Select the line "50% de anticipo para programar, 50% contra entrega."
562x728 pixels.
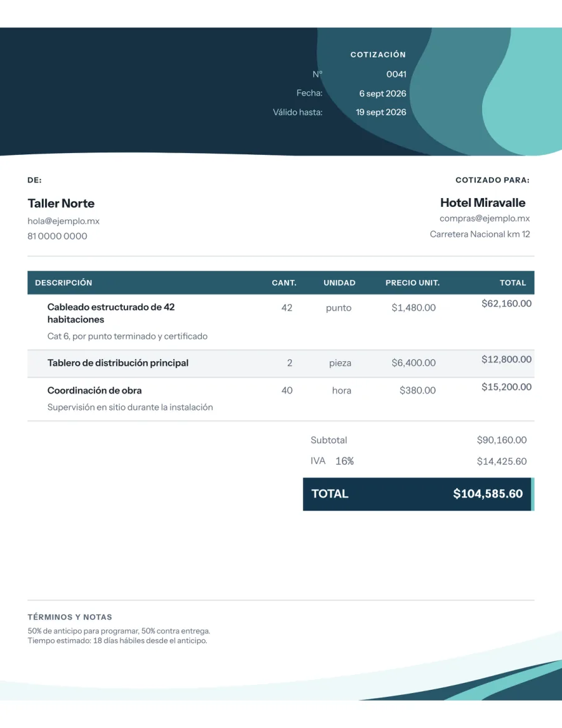point(119,631)
